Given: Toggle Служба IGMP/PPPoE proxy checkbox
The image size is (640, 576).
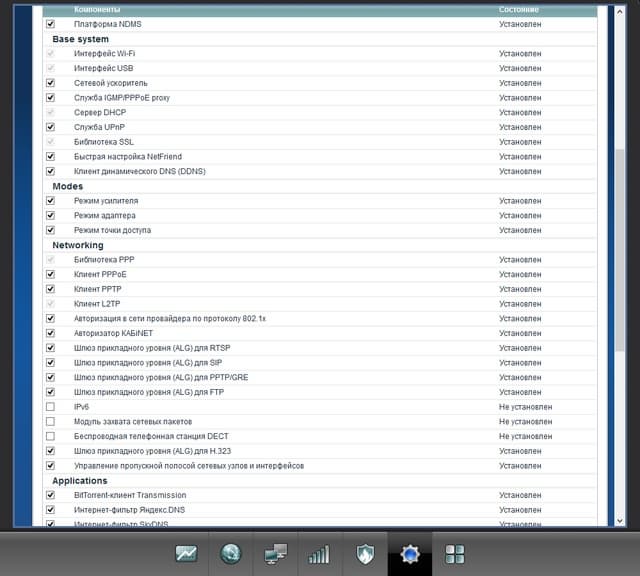Looking at the screenshot, I should coord(50,98).
